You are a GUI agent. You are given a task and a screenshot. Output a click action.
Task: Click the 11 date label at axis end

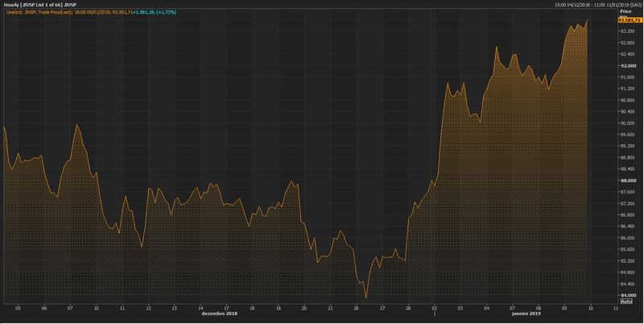pos(615,307)
